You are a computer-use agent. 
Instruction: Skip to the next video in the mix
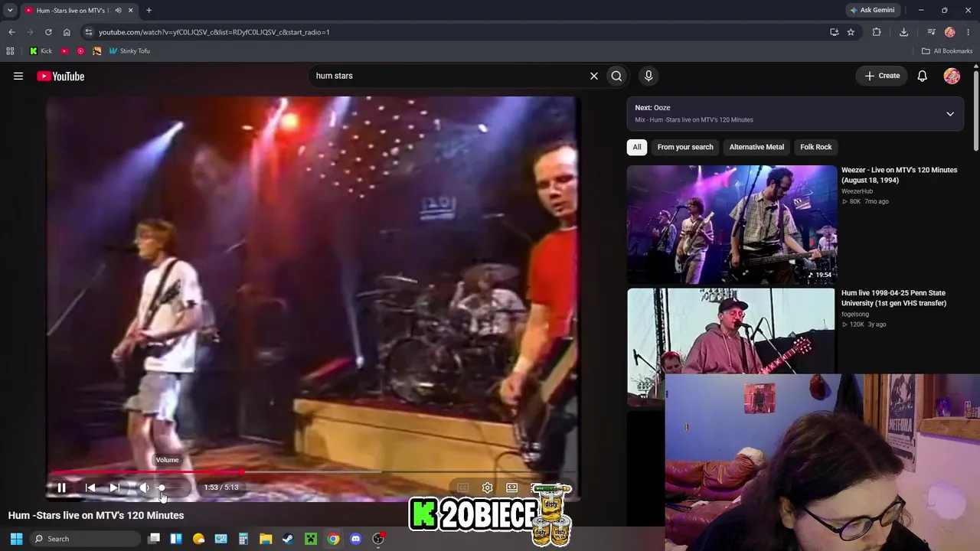coord(114,487)
